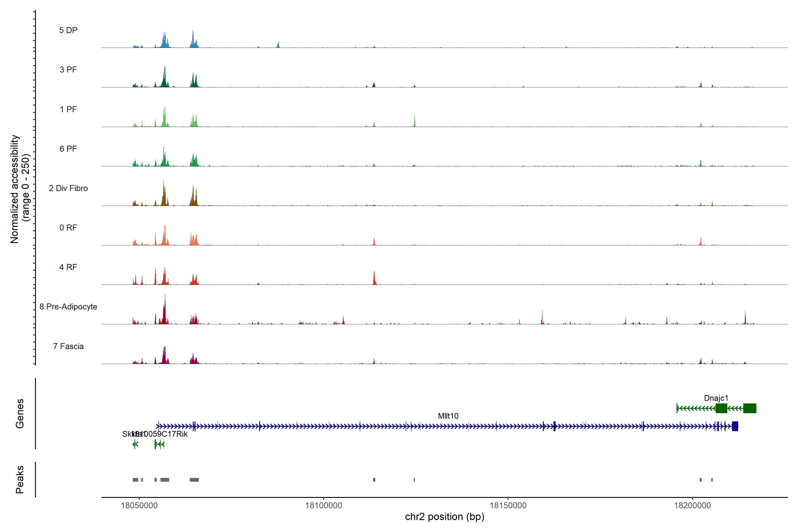
Task: Click the 18200000 axis tick label
Action: pyautogui.click(x=692, y=506)
